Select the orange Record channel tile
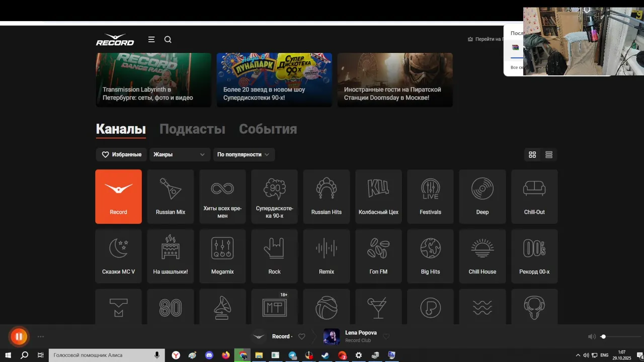 pos(119,197)
